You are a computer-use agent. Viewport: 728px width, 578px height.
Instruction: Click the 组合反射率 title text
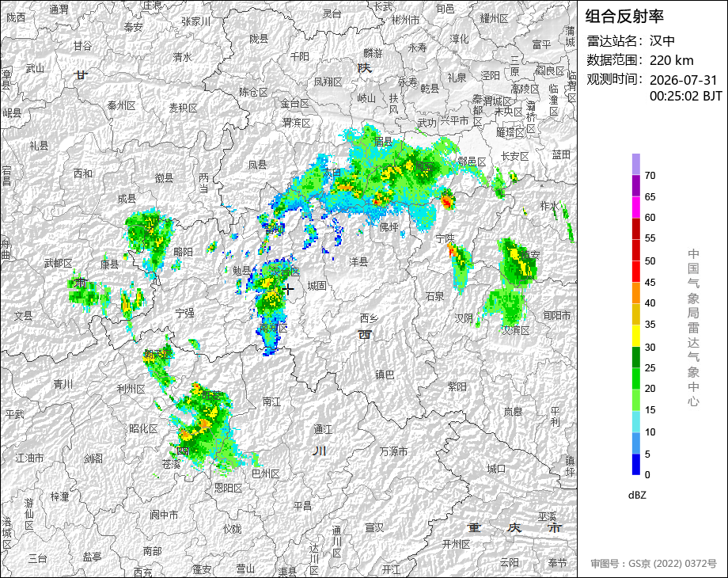(624, 17)
